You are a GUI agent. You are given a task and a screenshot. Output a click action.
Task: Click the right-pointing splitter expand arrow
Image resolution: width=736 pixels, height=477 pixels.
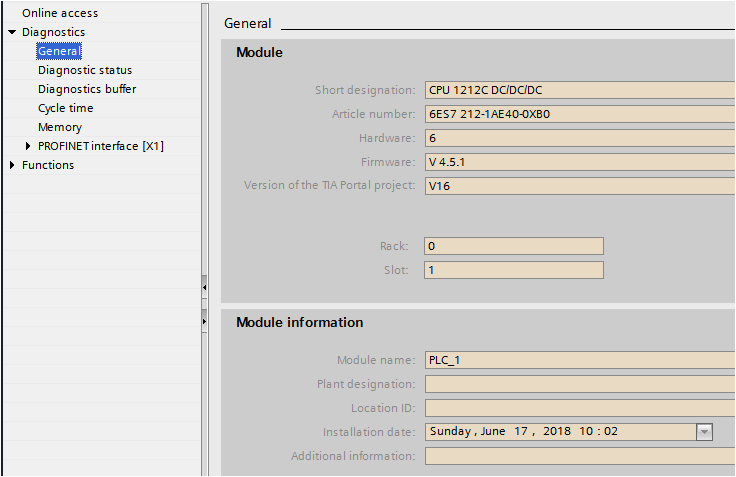click(x=204, y=322)
